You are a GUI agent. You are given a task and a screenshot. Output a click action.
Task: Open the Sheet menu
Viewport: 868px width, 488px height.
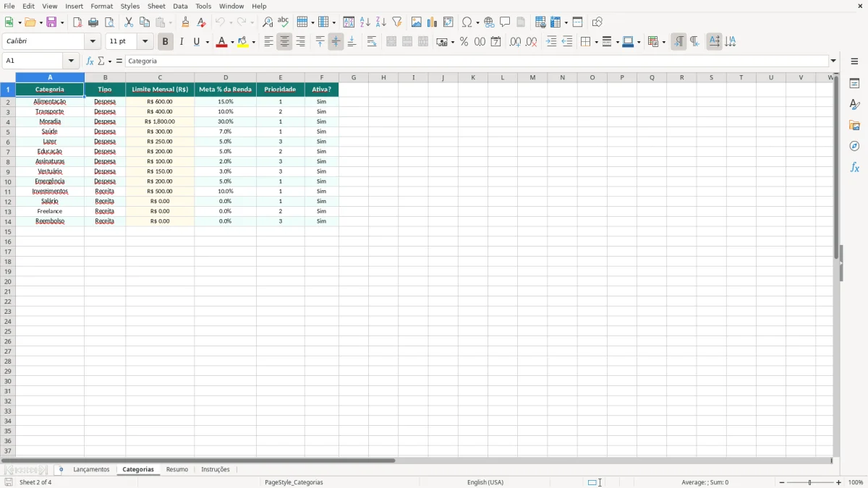tap(156, 6)
